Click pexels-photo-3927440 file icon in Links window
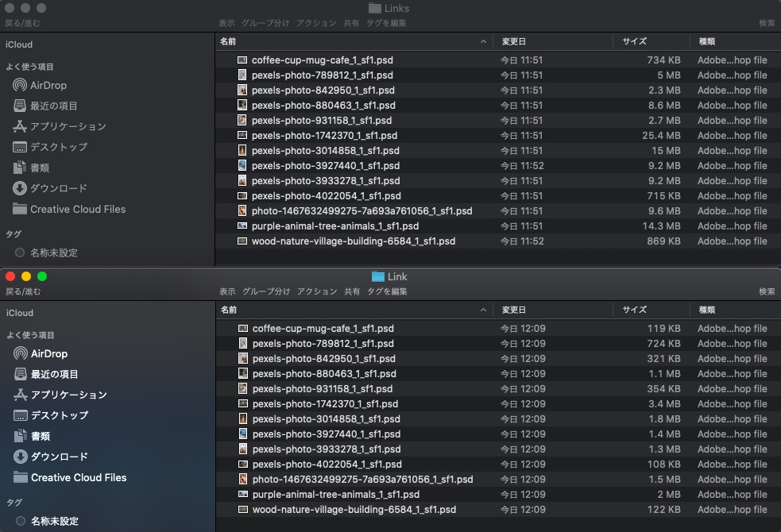 (x=242, y=165)
